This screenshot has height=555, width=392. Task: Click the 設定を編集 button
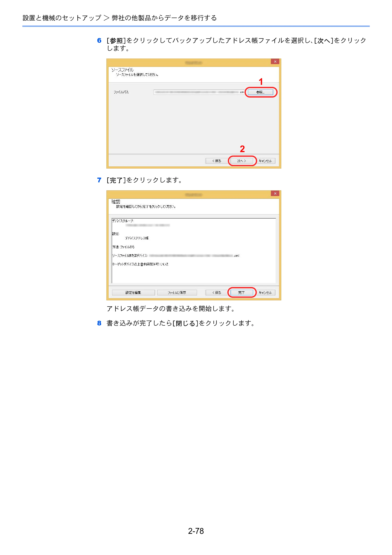133,292
